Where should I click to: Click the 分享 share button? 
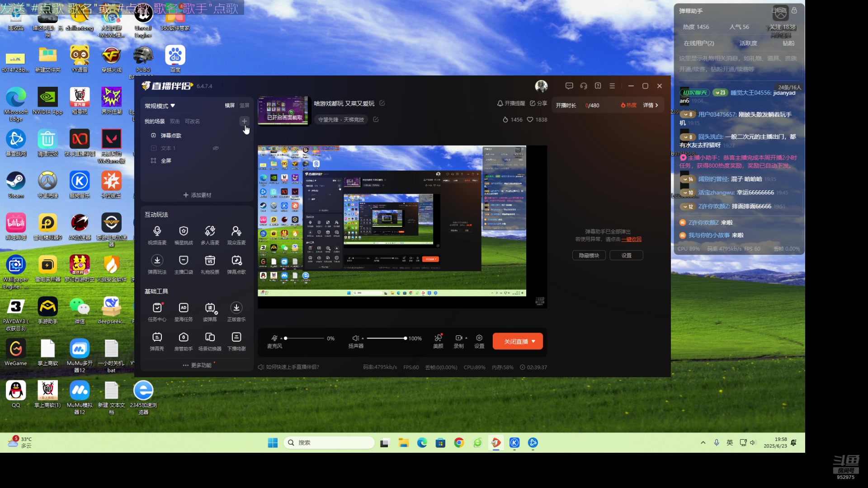coord(538,103)
